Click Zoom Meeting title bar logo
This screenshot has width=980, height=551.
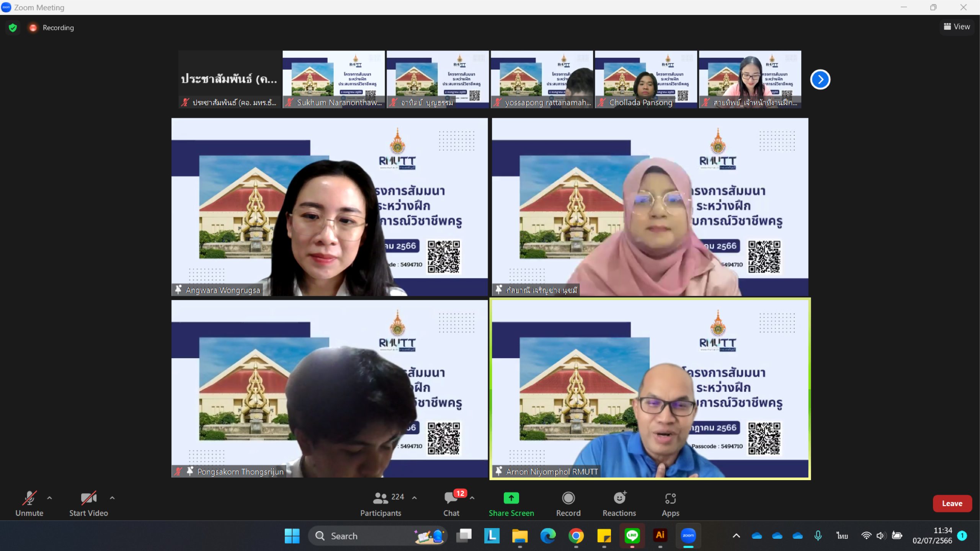tap(7, 7)
